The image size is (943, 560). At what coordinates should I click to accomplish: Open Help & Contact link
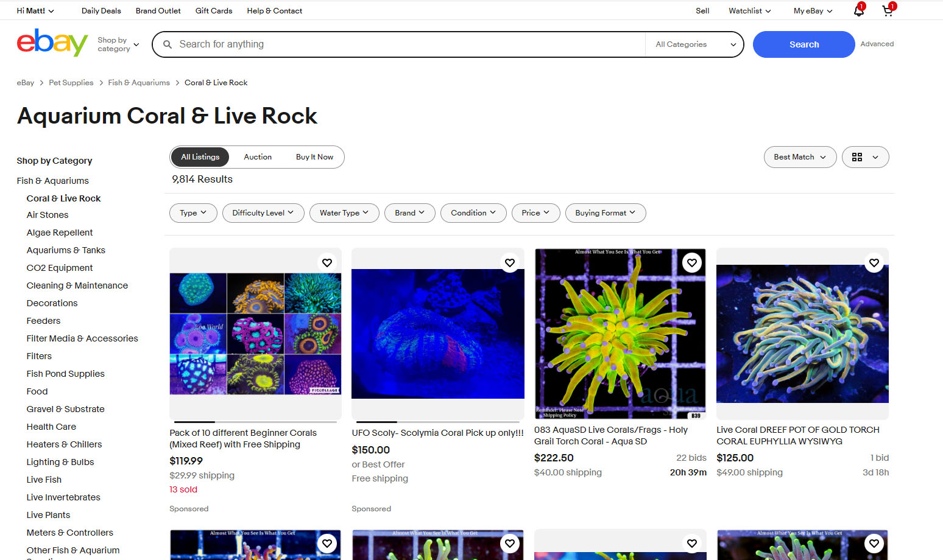coord(275,11)
